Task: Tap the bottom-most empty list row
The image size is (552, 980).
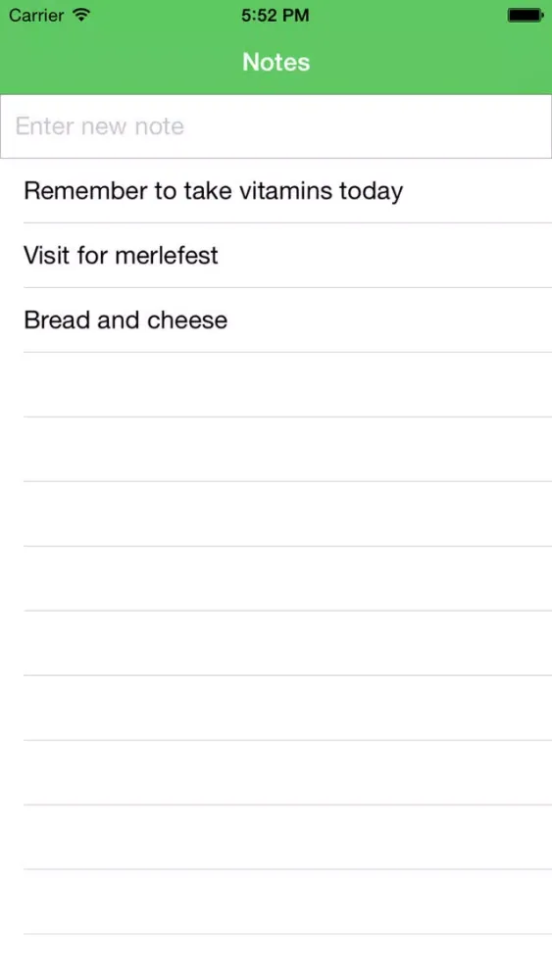Action: [276, 957]
